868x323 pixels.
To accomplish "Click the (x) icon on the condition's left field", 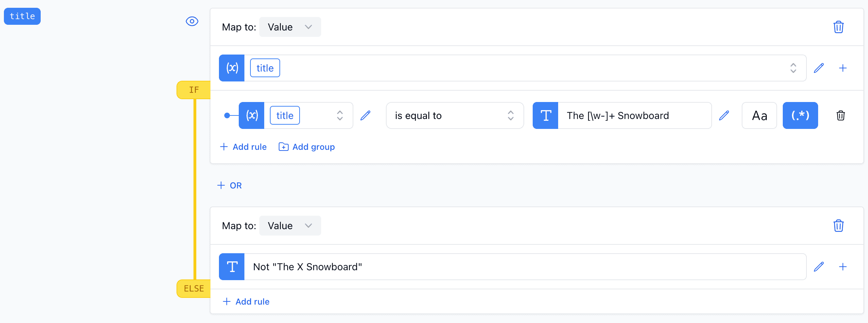I will coord(251,115).
